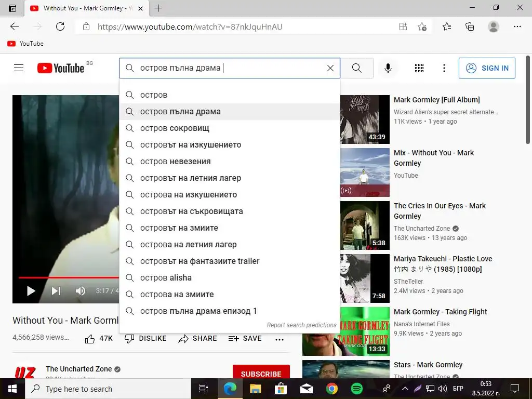Choose suggestion 'остров пълна драма'
This screenshot has width=532, height=399.
230,112
